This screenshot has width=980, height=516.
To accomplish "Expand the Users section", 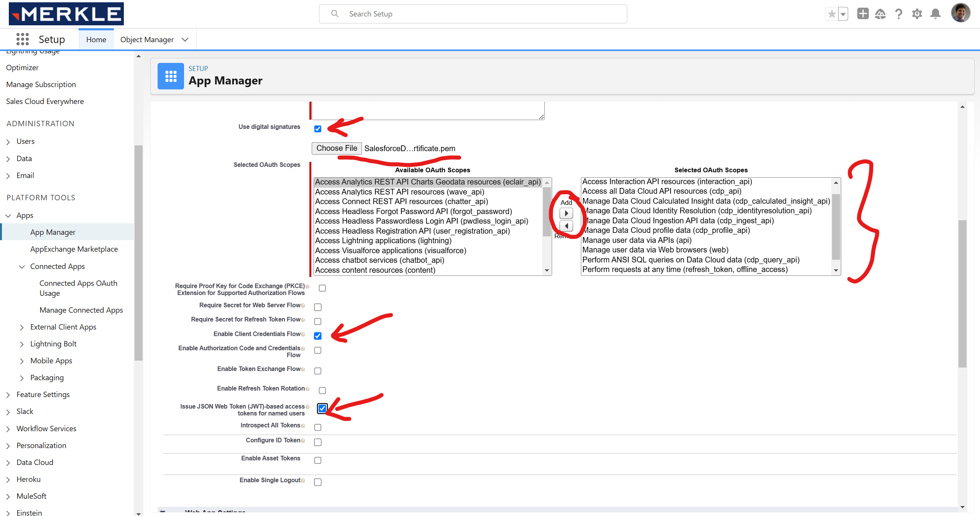I will point(8,142).
